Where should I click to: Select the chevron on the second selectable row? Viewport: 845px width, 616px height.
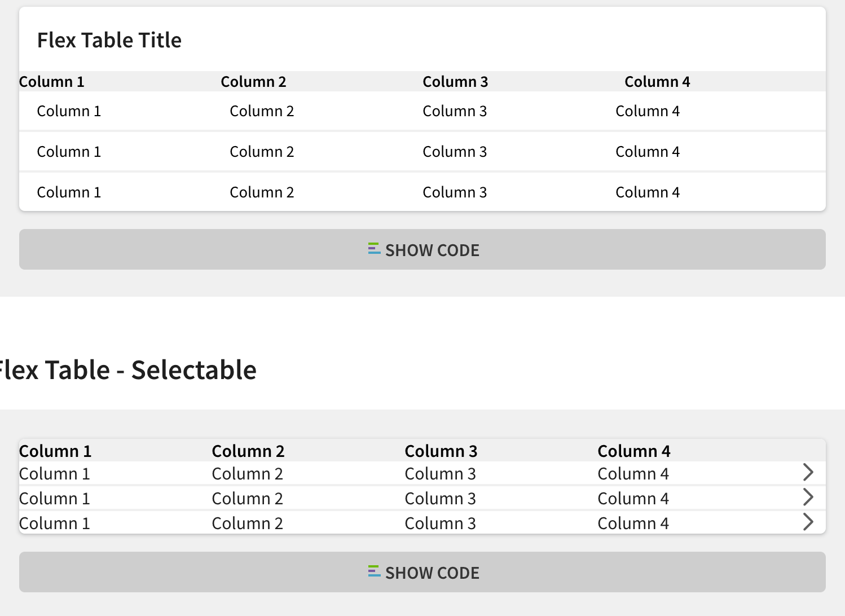pyautogui.click(x=809, y=497)
